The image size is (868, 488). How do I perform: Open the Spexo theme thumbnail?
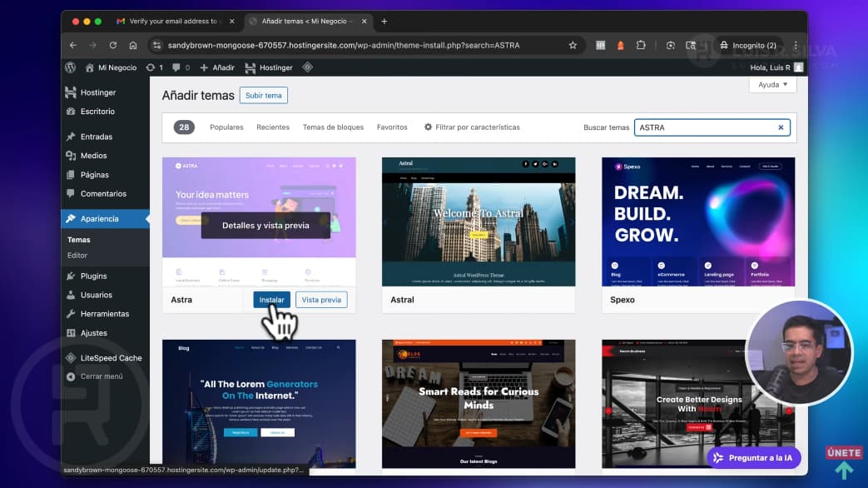click(698, 222)
